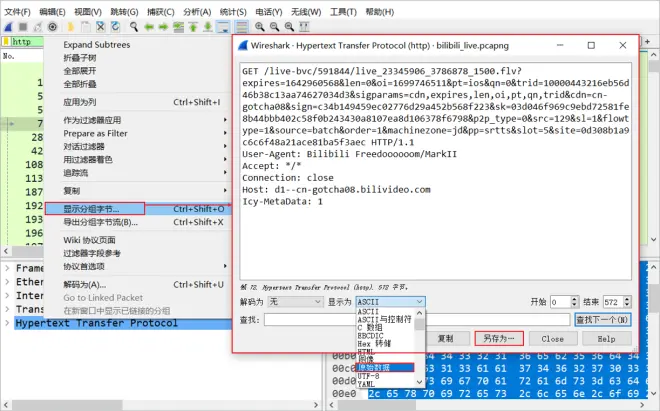Click the dialog Help button
The height and width of the screenshot is (411, 660).
click(607, 339)
